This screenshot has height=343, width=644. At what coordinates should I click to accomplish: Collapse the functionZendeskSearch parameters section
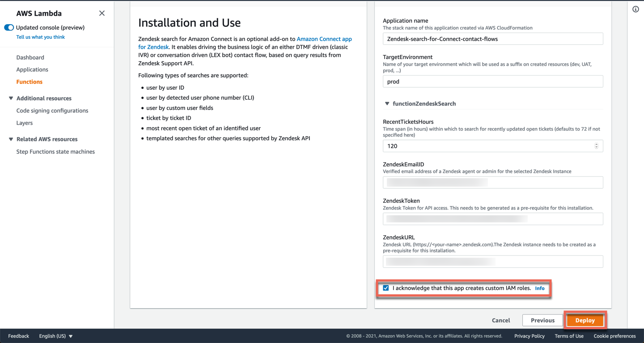[x=387, y=104]
